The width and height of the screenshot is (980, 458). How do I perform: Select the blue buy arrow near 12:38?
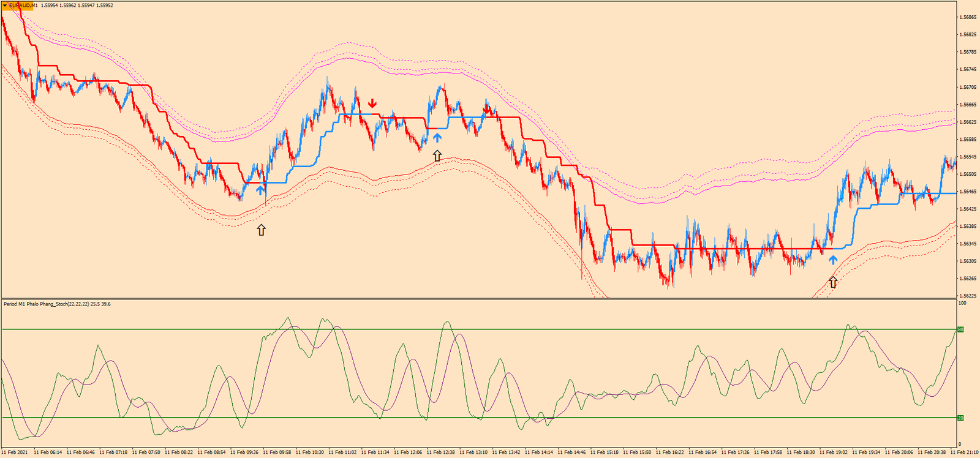(x=437, y=137)
